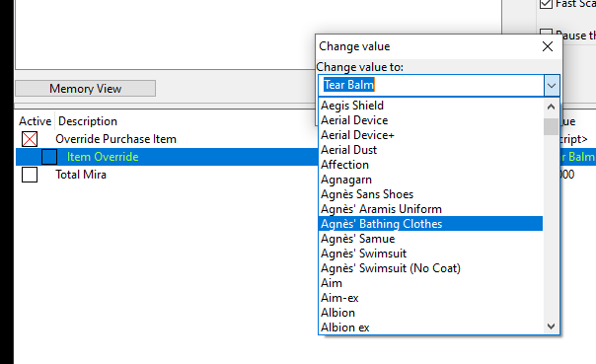Open the Change value combo box dropdown arrow
This screenshot has width=596, height=364.
(552, 85)
